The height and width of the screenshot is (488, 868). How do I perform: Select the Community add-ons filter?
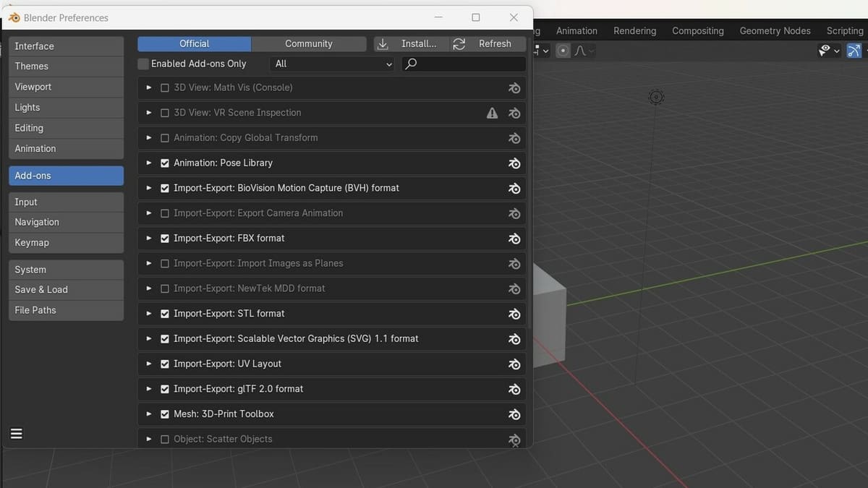coord(309,44)
